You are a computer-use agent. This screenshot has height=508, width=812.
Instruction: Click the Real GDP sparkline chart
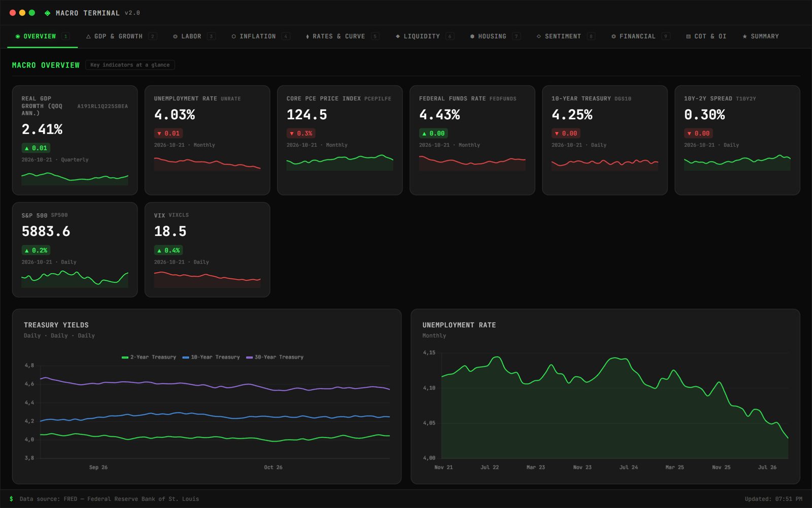pos(75,178)
